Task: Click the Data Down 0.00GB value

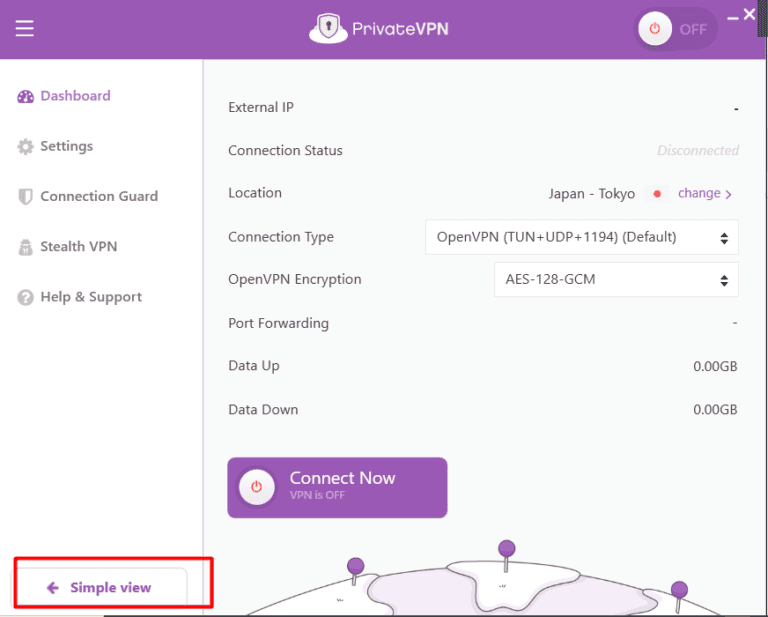Action: 715,409
